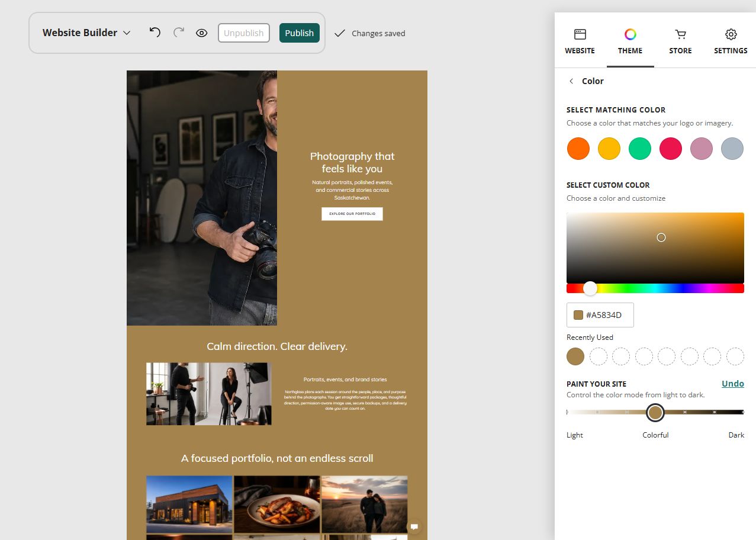Select the building exterior portfolio photo

[189, 504]
